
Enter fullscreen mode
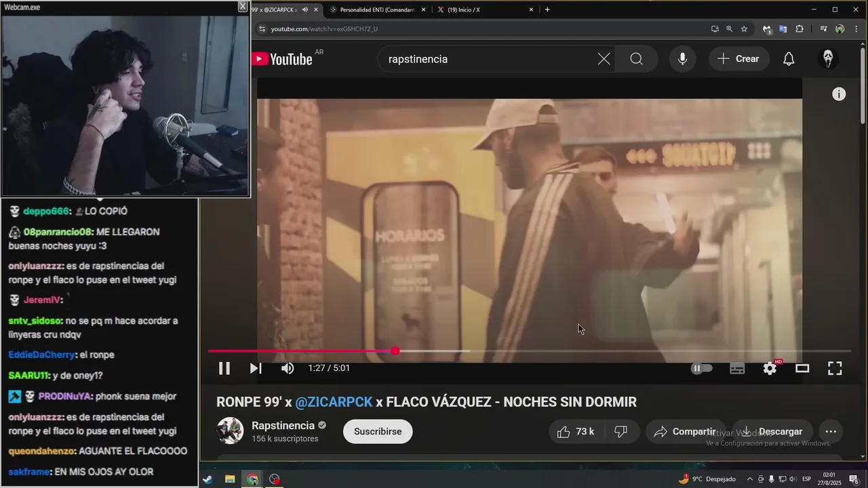pyautogui.click(x=835, y=368)
